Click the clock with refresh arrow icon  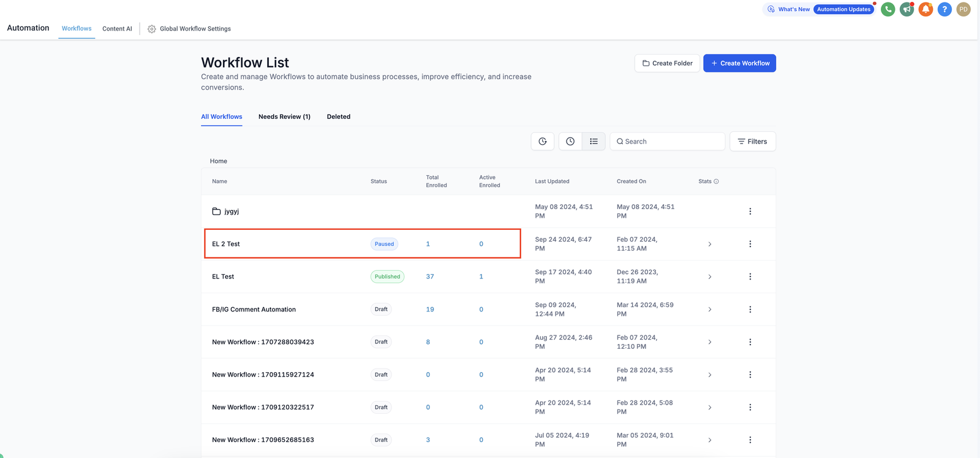[543, 142]
